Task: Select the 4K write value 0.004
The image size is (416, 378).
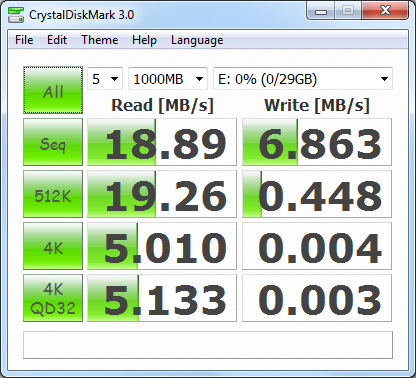Action: [317, 246]
